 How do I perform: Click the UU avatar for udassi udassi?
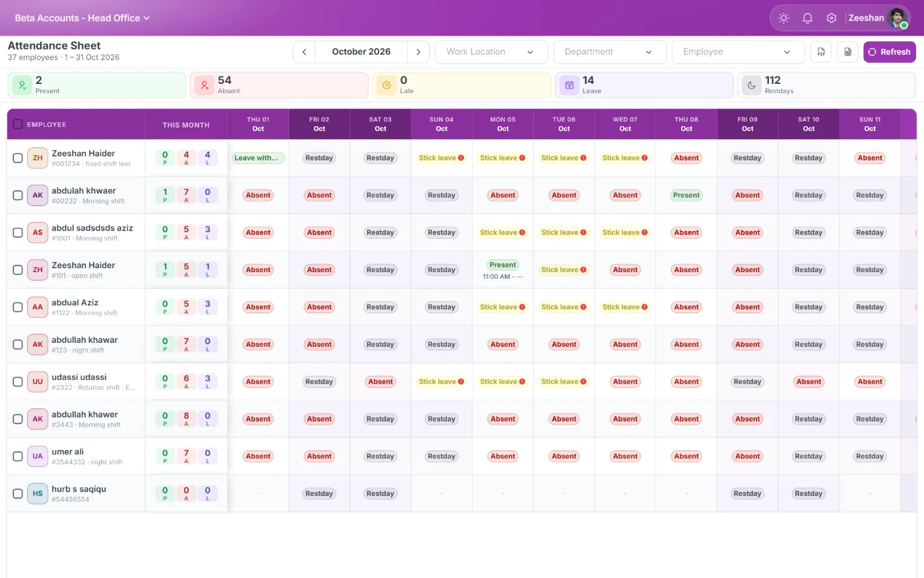tap(38, 382)
